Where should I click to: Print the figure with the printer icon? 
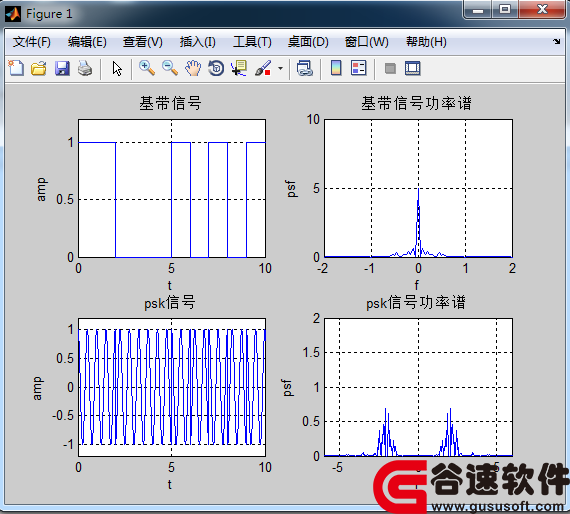[x=85, y=68]
